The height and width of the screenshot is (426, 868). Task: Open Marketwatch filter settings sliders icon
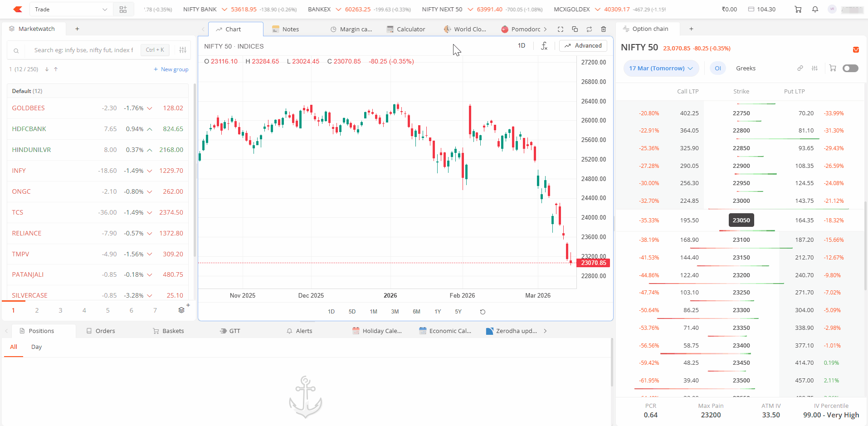tap(183, 50)
